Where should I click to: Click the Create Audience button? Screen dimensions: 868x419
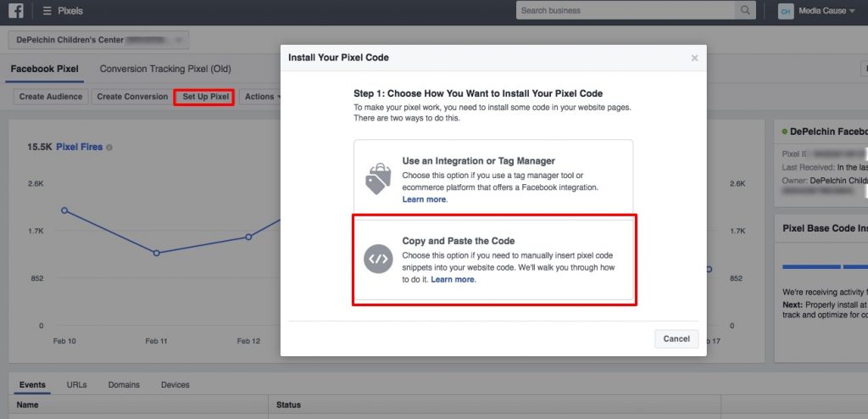click(x=50, y=97)
